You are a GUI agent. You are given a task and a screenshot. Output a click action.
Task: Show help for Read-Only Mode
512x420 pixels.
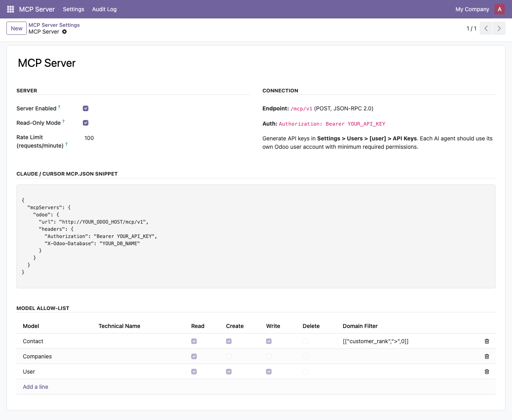pyautogui.click(x=64, y=121)
